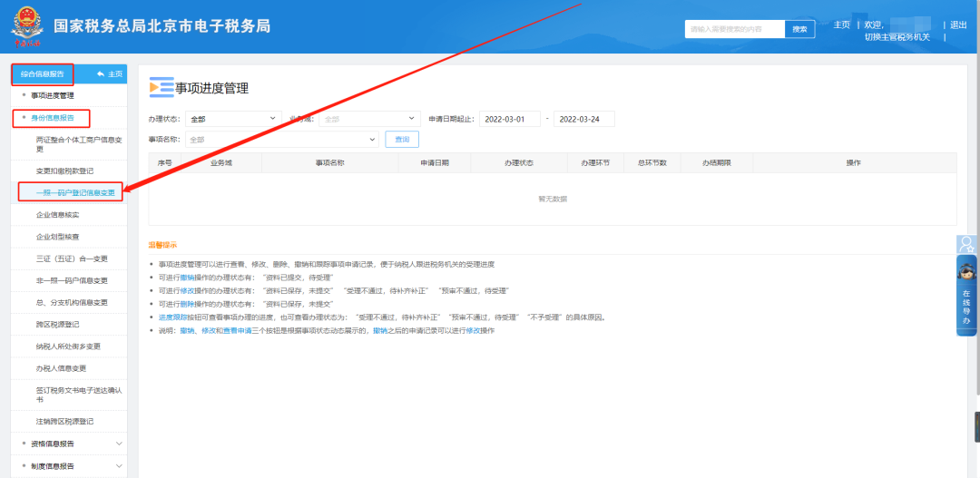Click the user profile icon on right edge
This screenshot has width=980, height=478.
[x=966, y=244]
